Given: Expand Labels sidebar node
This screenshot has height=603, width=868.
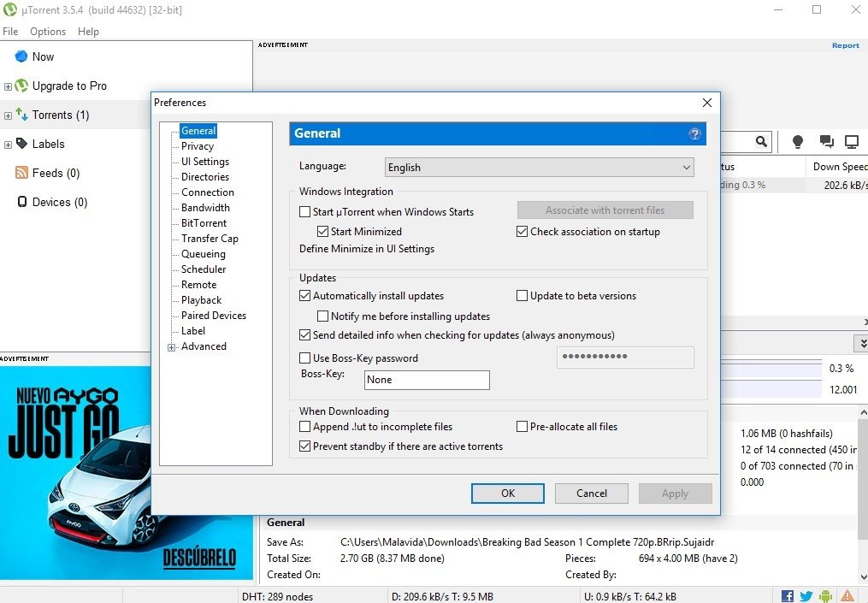Looking at the screenshot, I should 8,145.
